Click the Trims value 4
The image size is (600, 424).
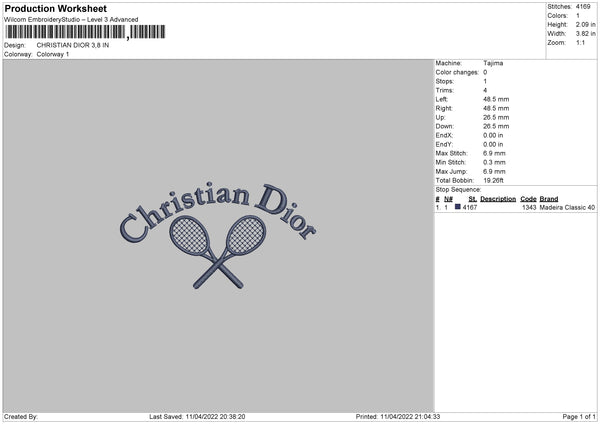[x=485, y=90]
